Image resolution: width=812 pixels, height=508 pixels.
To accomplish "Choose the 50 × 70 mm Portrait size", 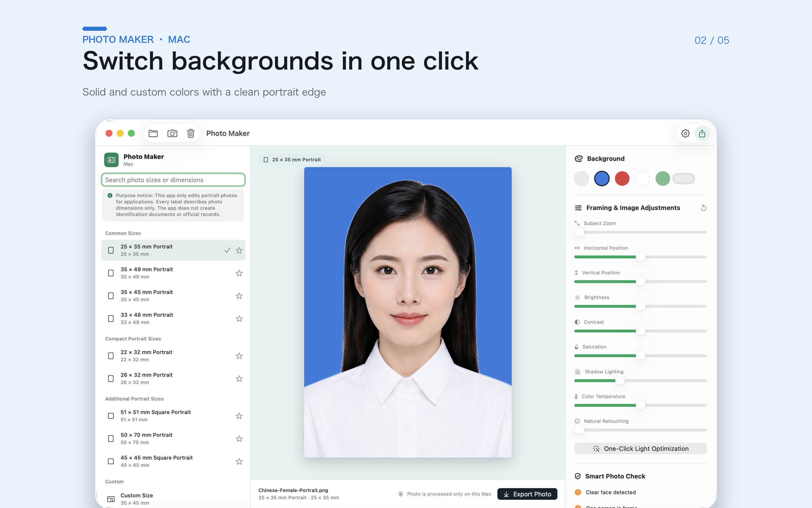I will [173, 439].
